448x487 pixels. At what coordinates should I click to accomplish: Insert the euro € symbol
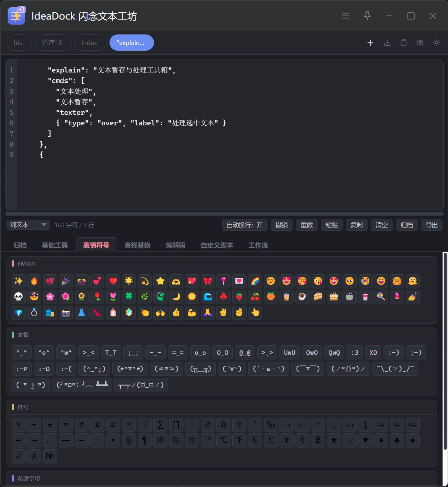(x=255, y=440)
